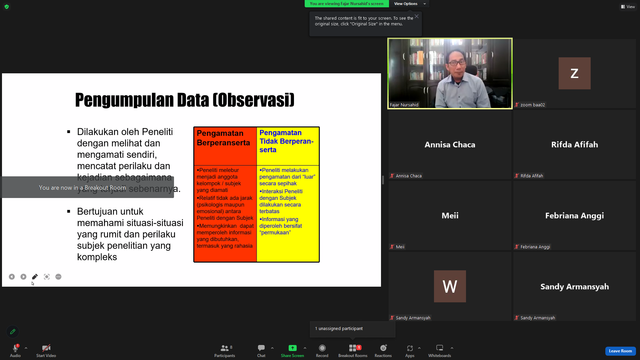Select the Meii participant tile
The height and width of the screenshot is (360, 640).
coord(450,216)
